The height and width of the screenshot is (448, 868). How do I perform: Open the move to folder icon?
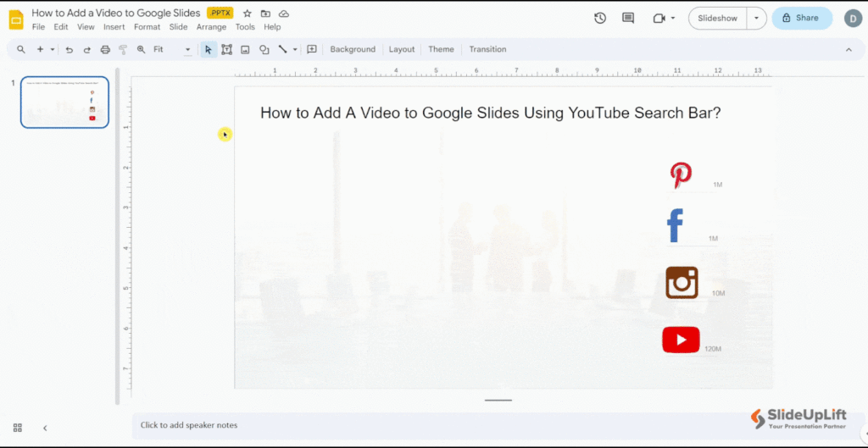[x=265, y=14]
